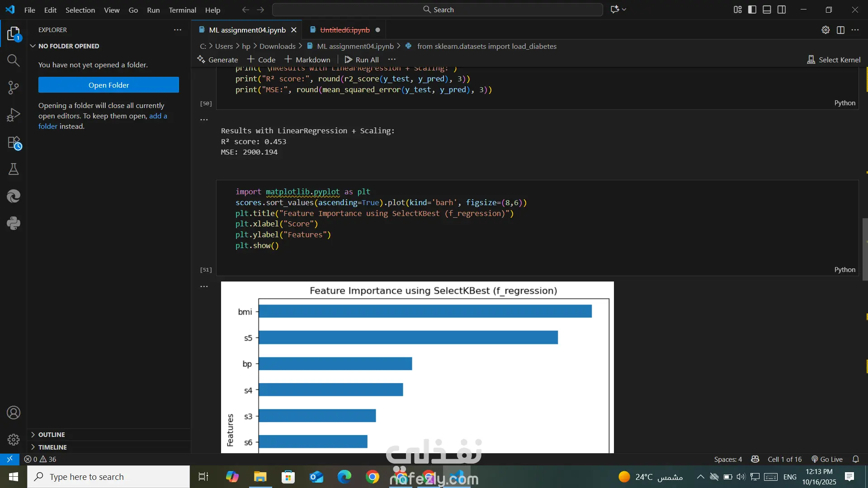Expand the TIMELINE section

[x=52, y=447]
